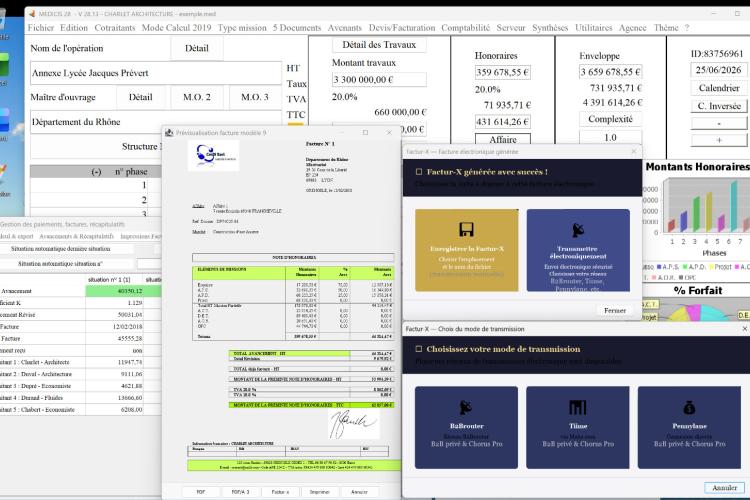
Task: Click the B2Brouter satellite dish icon
Action: [x=466, y=408]
